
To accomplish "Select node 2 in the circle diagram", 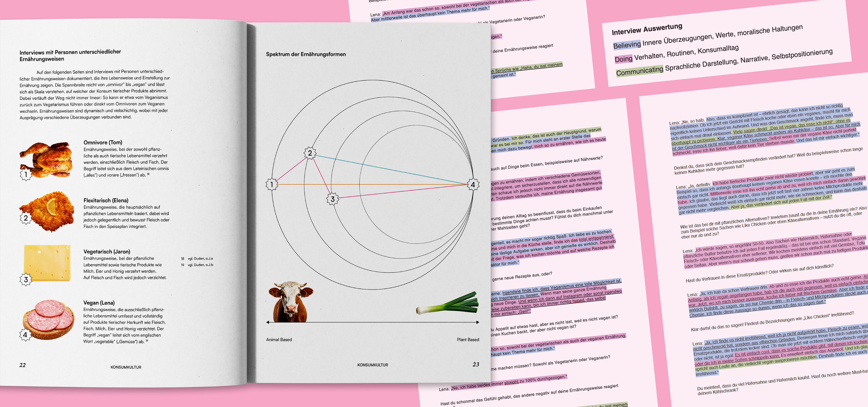I will click(x=310, y=153).
